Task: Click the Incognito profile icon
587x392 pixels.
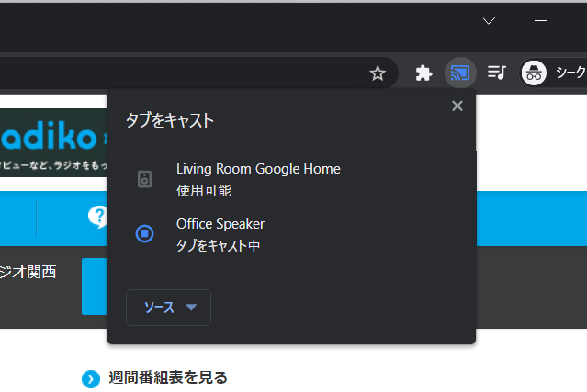Action: (x=534, y=73)
